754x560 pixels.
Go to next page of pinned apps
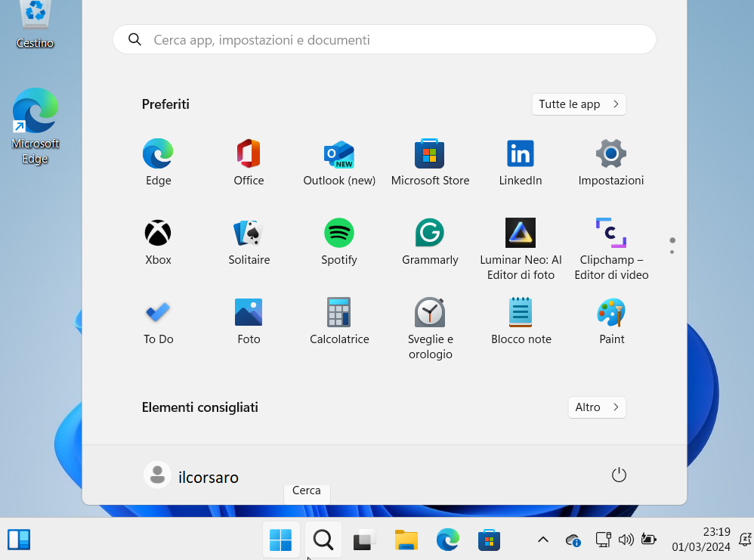point(672,252)
